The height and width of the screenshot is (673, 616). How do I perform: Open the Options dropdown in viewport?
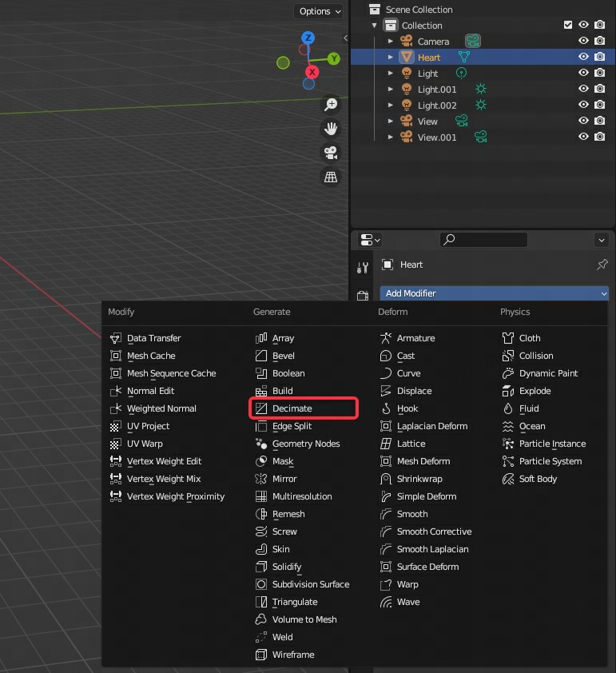coord(320,11)
